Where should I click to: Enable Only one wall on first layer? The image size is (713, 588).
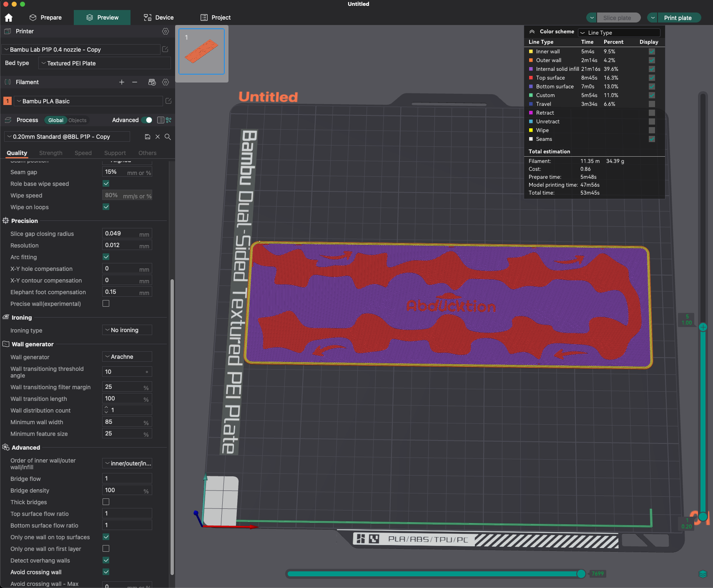(106, 548)
